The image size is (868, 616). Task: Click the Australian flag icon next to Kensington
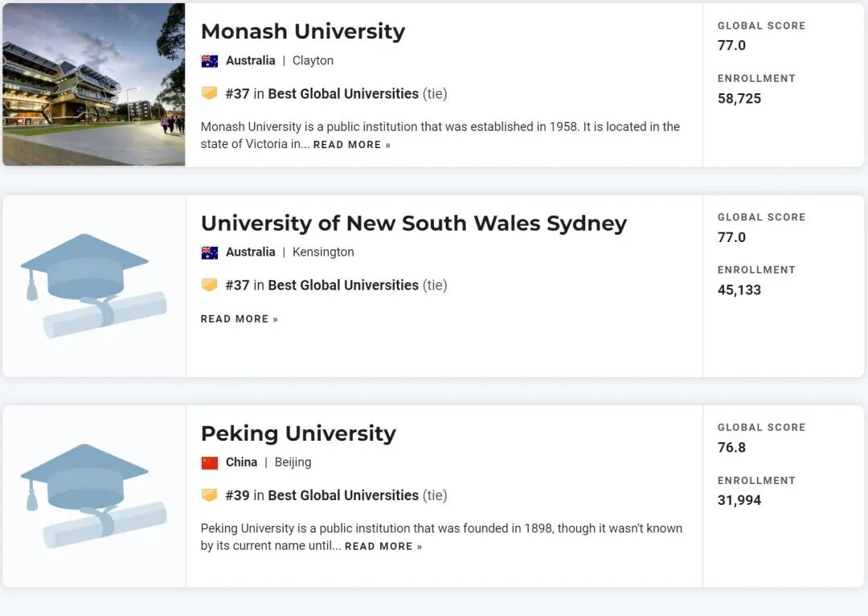point(210,253)
